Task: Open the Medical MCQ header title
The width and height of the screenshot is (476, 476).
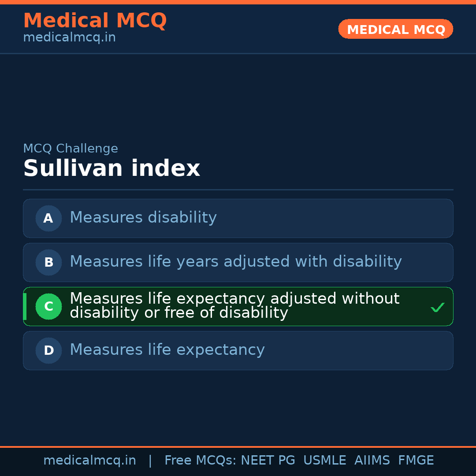Action: click(x=95, y=21)
